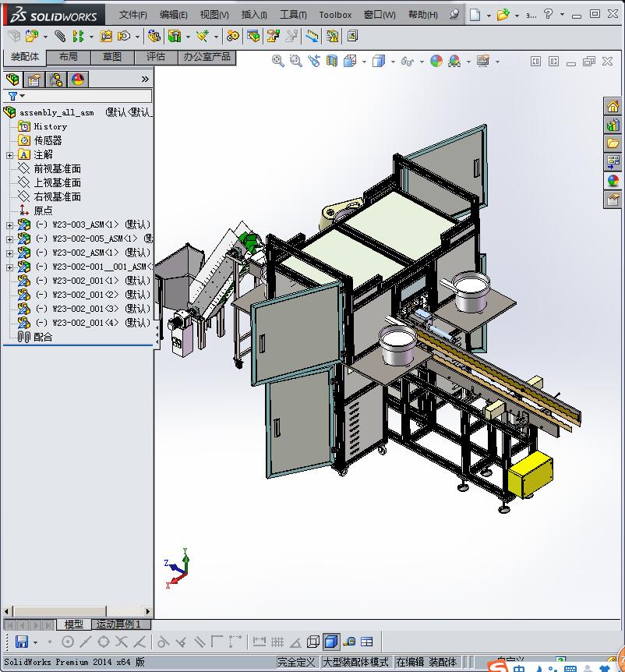The height and width of the screenshot is (672, 625).
Task: Click the Zoom to Fit icon
Action: pos(278,62)
